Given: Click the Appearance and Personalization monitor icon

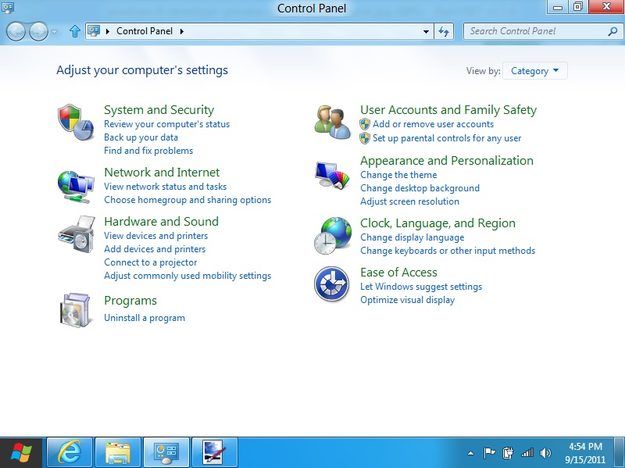Looking at the screenshot, I should coord(332,174).
